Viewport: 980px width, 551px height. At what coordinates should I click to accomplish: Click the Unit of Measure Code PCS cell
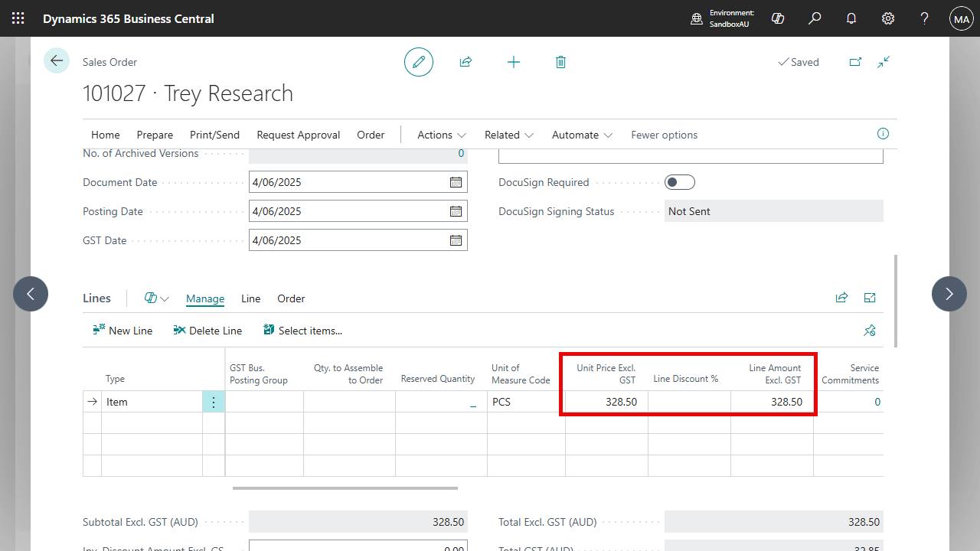coord(526,402)
